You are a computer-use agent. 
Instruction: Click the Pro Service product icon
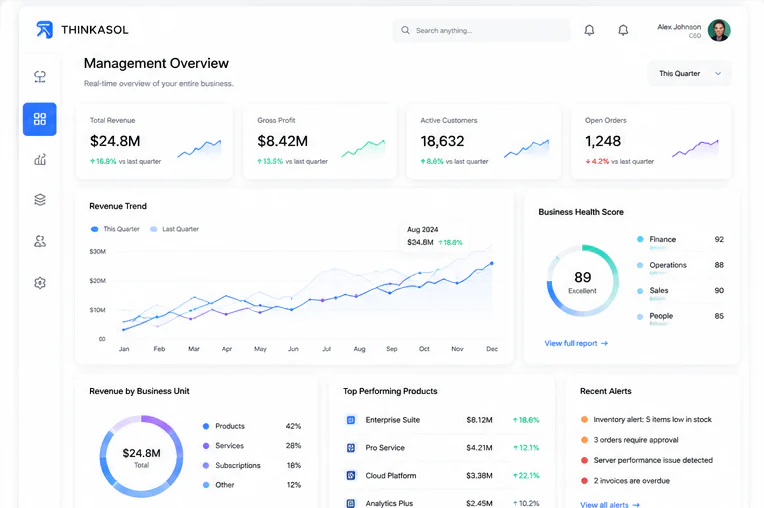click(350, 448)
